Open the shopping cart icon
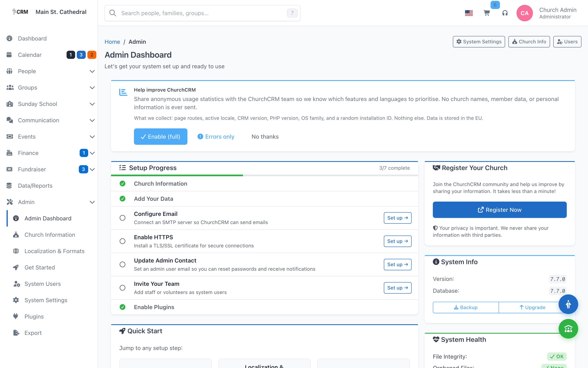Image resolution: width=588 pixels, height=368 pixels. 487,13
